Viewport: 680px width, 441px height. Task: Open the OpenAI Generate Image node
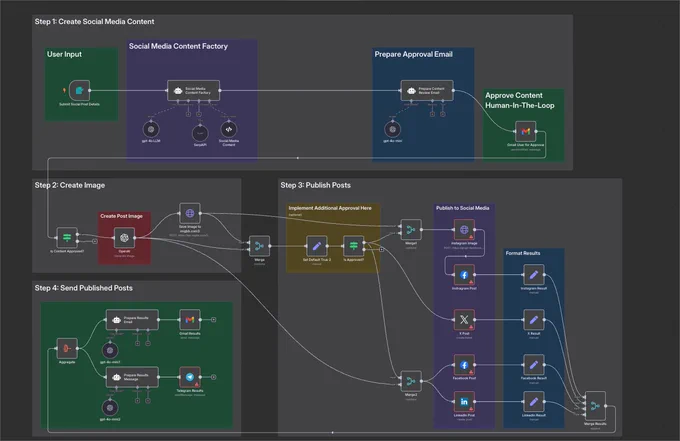point(124,238)
